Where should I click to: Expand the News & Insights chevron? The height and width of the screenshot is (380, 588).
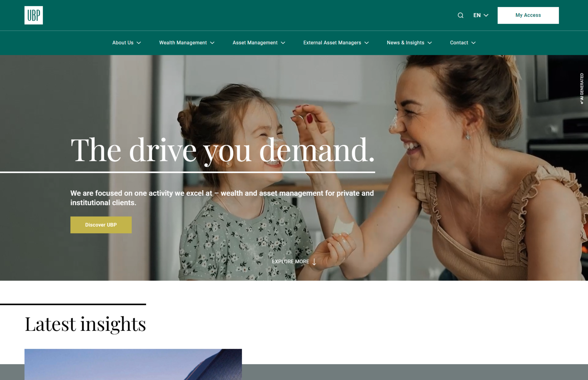(430, 43)
